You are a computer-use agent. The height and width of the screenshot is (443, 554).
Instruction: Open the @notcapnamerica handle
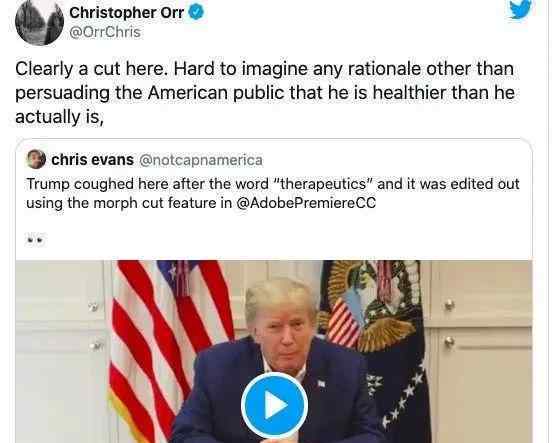tap(201, 160)
